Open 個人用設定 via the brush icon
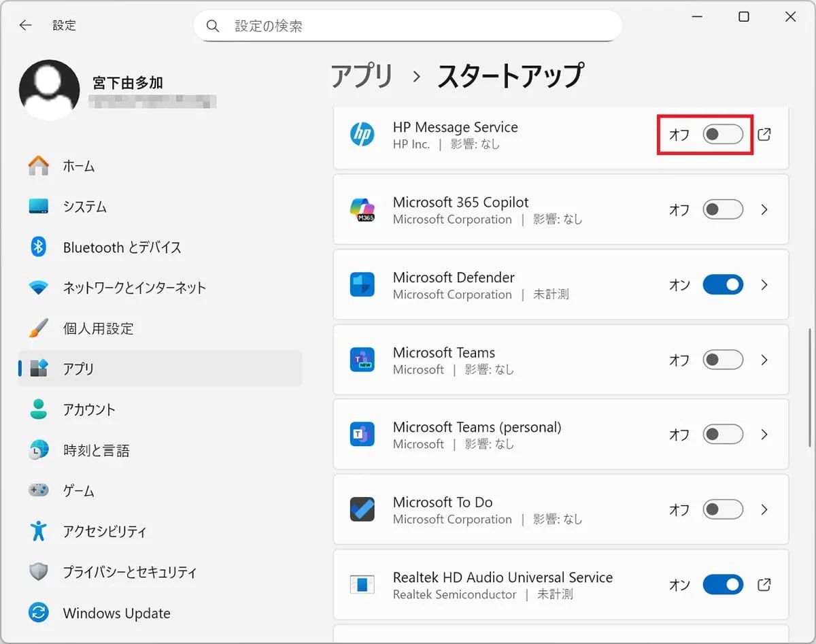This screenshot has width=816, height=644. pyautogui.click(x=38, y=328)
